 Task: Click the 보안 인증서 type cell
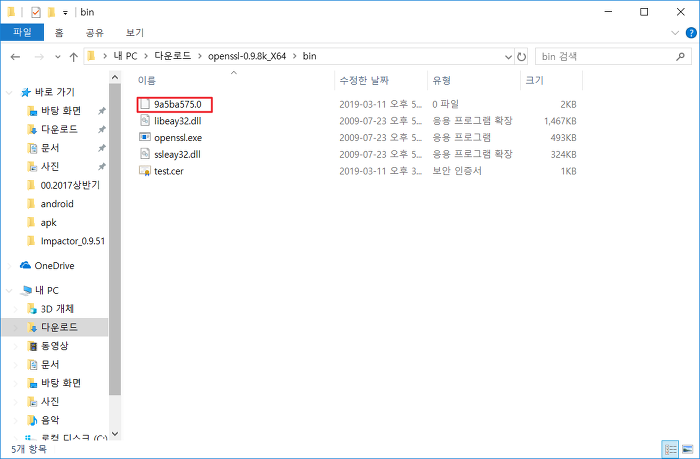pos(457,171)
